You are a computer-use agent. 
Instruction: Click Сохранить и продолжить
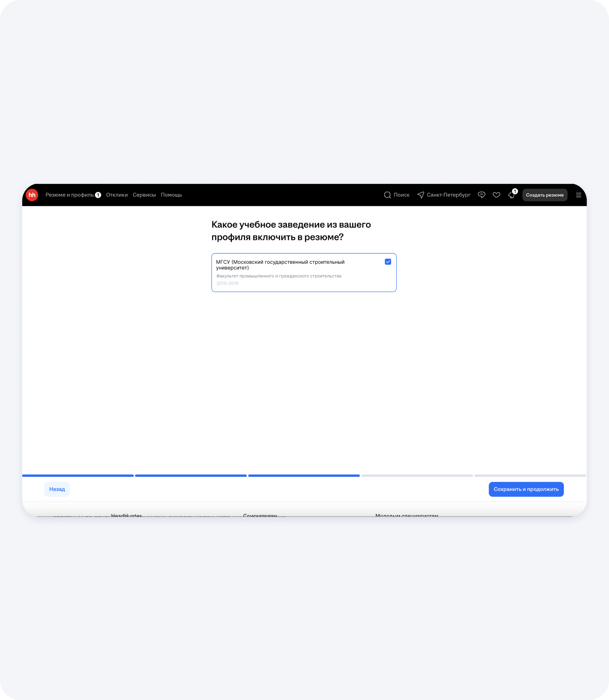coord(526,489)
